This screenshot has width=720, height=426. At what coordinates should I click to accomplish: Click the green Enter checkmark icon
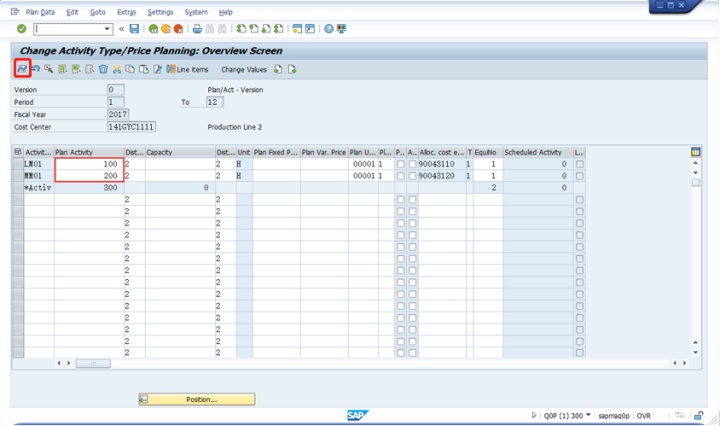click(x=22, y=29)
